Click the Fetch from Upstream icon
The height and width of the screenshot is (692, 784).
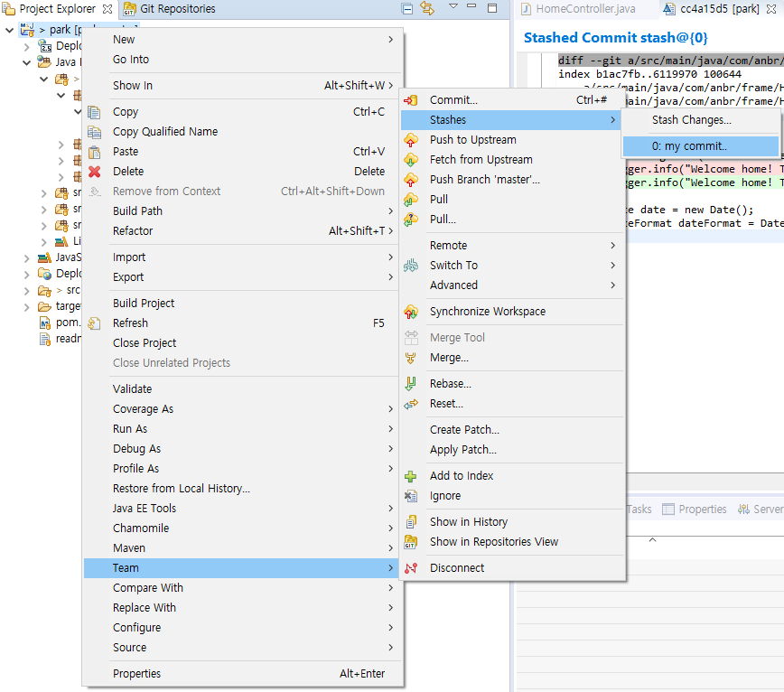pyautogui.click(x=411, y=160)
